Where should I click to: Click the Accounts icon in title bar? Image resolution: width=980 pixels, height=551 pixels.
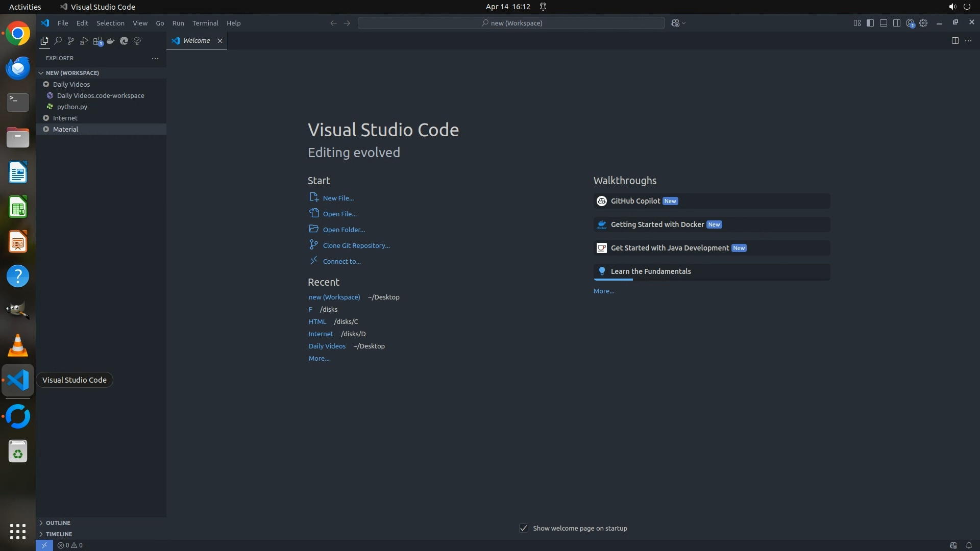tap(910, 23)
